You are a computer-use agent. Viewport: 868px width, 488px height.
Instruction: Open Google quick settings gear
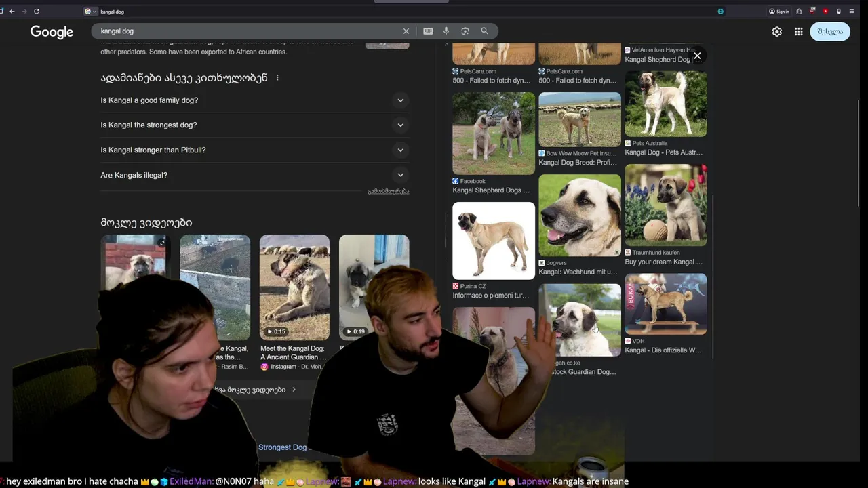pyautogui.click(x=777, y=32)
